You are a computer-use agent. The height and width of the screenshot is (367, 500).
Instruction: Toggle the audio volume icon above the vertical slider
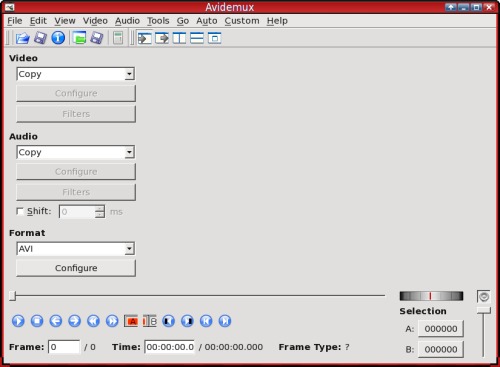[x=484, y=296]
